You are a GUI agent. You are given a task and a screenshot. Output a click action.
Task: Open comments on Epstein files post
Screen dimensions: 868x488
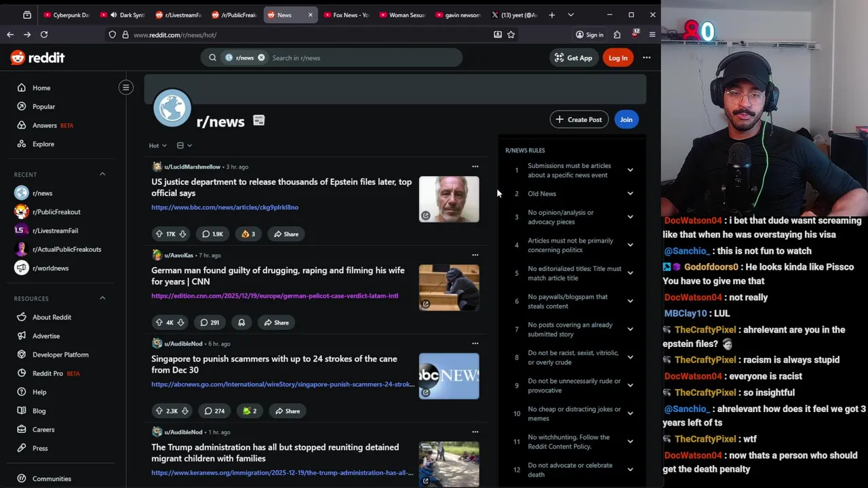pyautogui.click(x=212, y=234)
